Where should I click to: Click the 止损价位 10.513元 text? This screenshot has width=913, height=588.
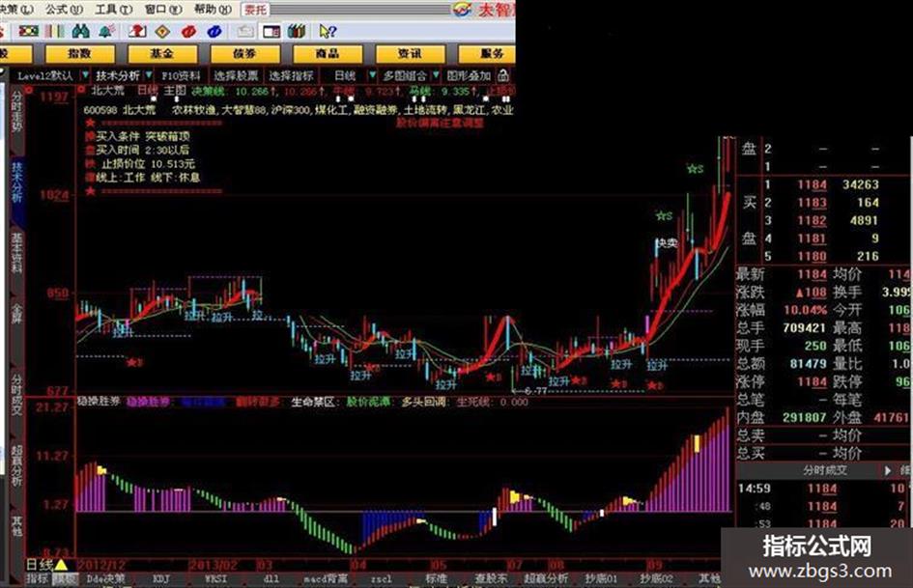[x=149, y=164]
